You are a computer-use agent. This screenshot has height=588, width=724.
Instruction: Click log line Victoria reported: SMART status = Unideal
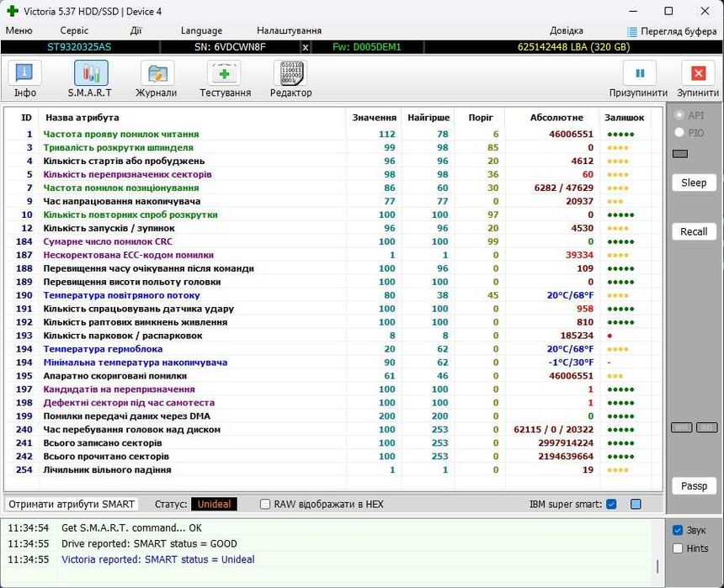pos(158,559)
